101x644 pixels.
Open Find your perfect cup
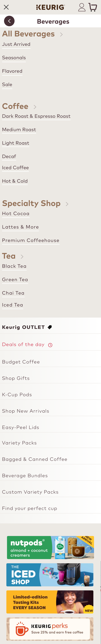[30, 508]
